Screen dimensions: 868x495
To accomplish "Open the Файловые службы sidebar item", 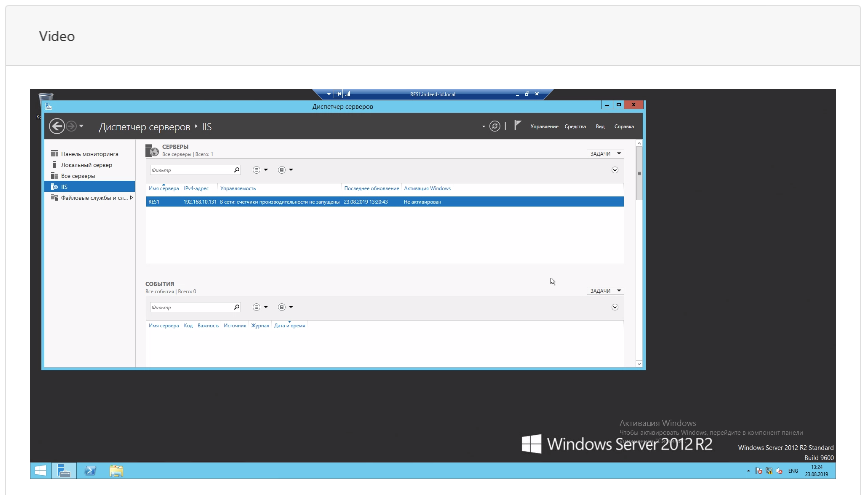I will point(92,197).
